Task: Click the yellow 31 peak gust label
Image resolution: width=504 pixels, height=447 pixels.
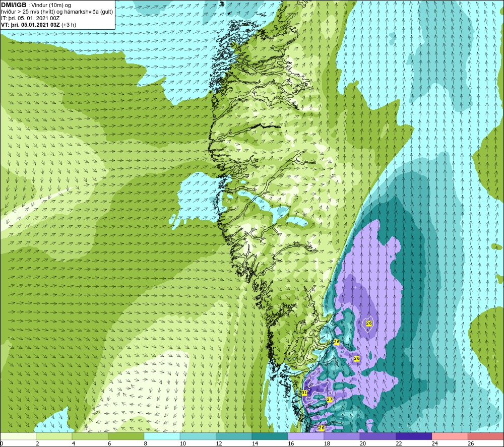Action: 304,393
